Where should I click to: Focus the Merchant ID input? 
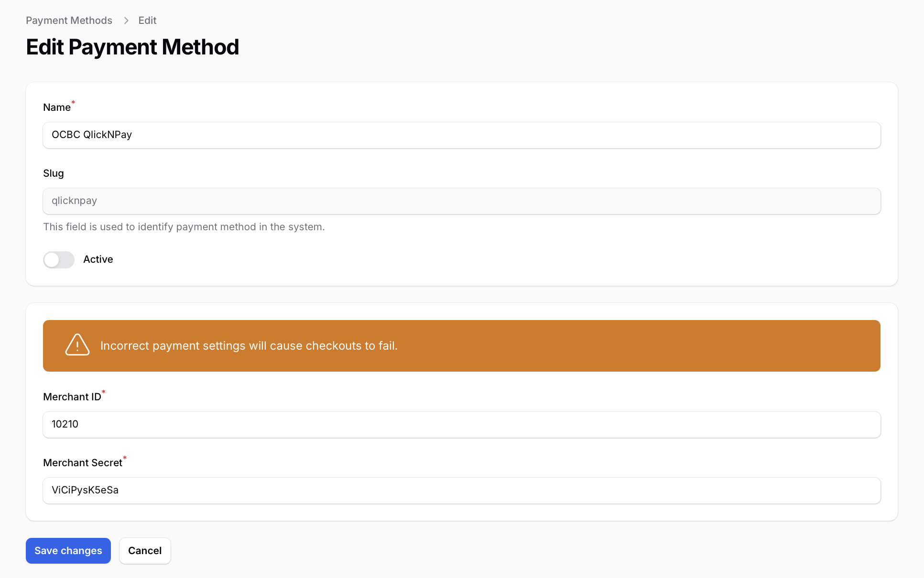point(461,425)
